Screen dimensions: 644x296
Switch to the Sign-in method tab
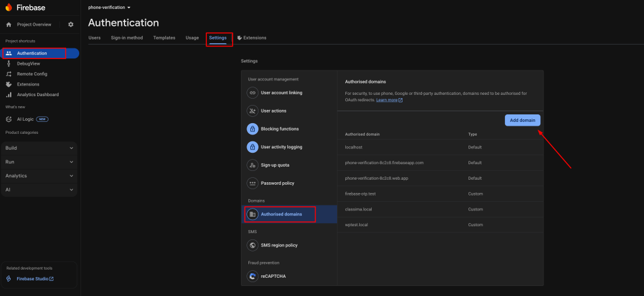(x=127, y=38)
